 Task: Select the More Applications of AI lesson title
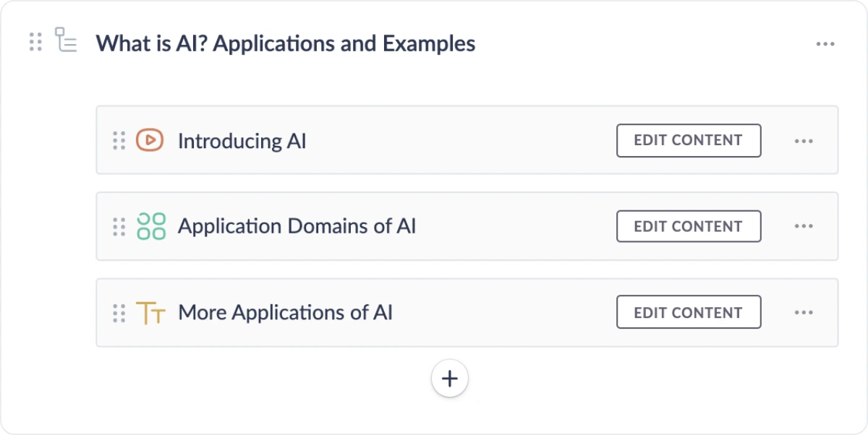[x=285, y=313]
